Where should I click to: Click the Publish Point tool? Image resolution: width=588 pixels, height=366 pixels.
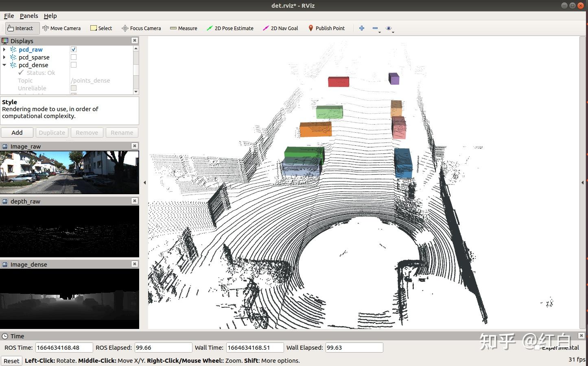coord(326,28)
